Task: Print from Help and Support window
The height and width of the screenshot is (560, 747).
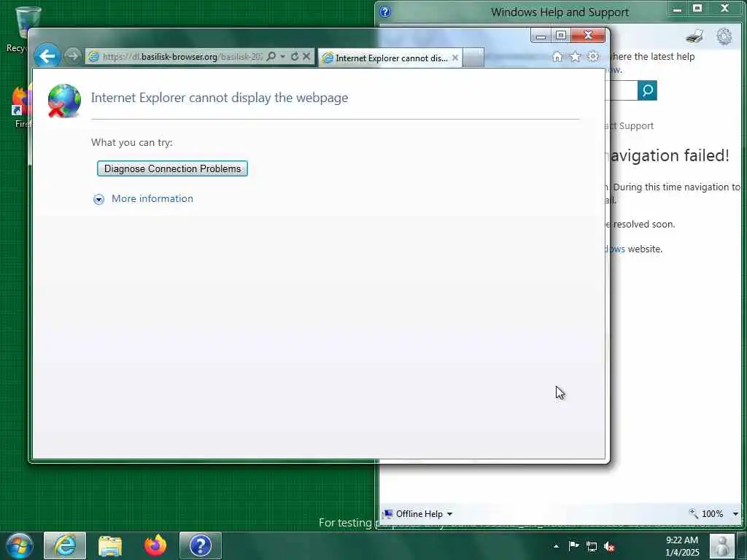Action: pyautogui.click(x=694, y=36)
